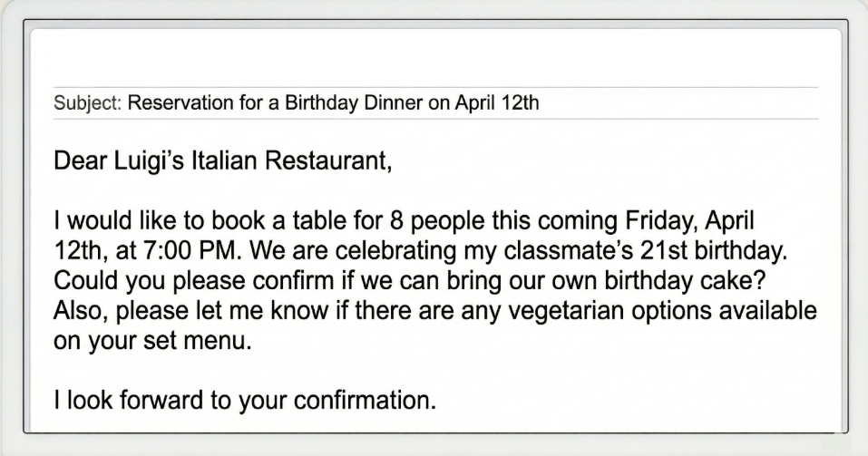
Task: Click the Subject field text
Action: coord(333,102)
